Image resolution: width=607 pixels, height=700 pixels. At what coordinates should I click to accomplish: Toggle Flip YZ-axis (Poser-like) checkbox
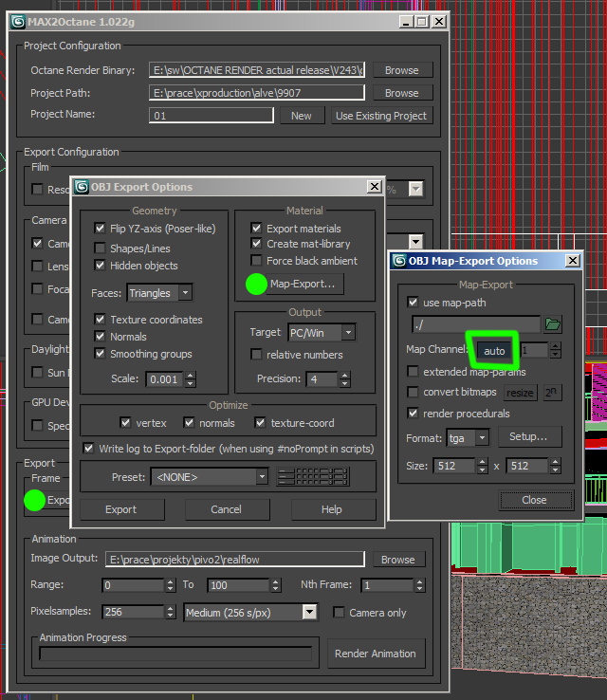(x=100, y=229)
